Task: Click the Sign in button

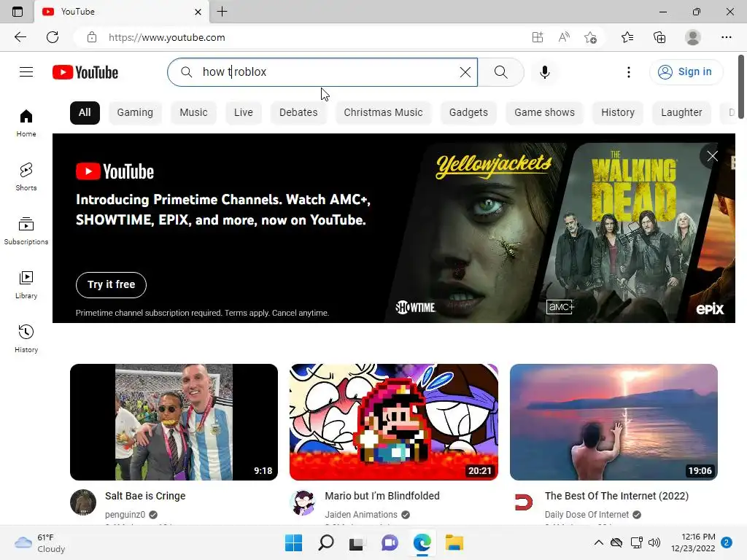Action: (686, 72)
